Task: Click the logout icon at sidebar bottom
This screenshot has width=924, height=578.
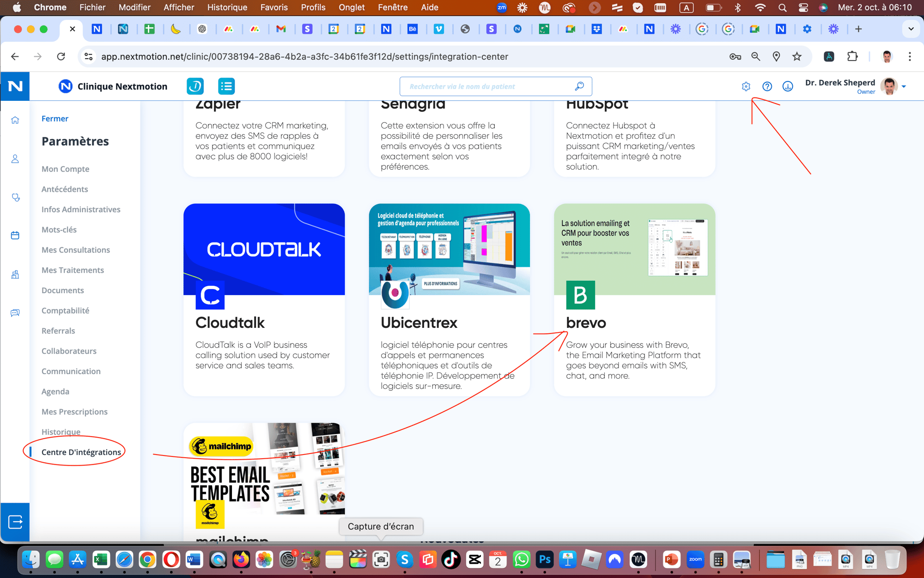Action: coord(15,522)
